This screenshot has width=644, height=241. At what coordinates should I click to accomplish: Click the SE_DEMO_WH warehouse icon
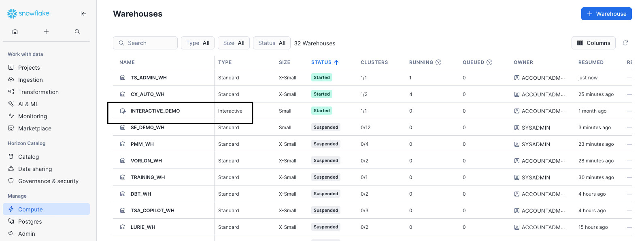coord(123,127)
